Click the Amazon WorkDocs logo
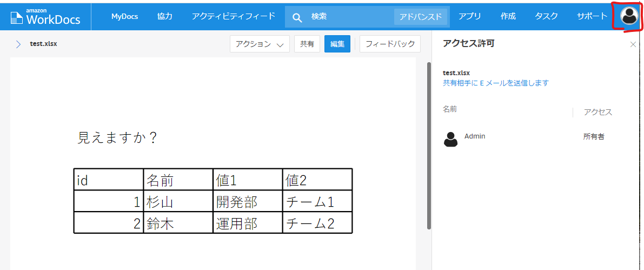 point(45,17)
